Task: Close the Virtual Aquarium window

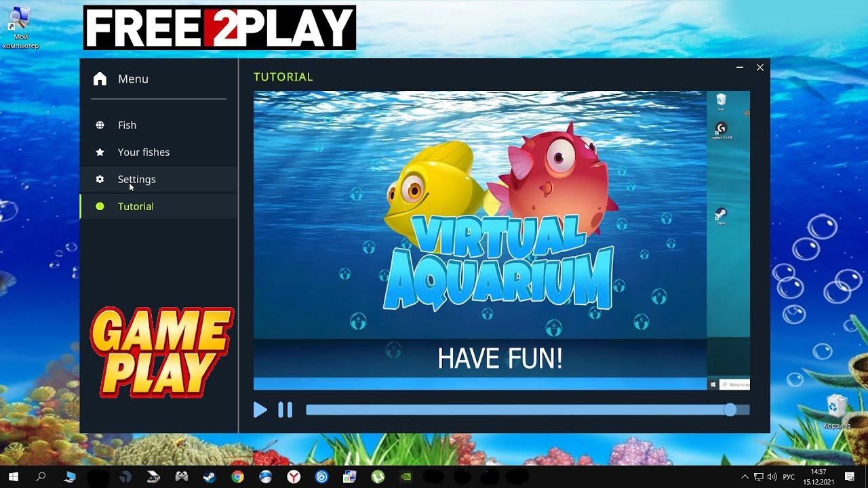Action: tap(760, 67)
